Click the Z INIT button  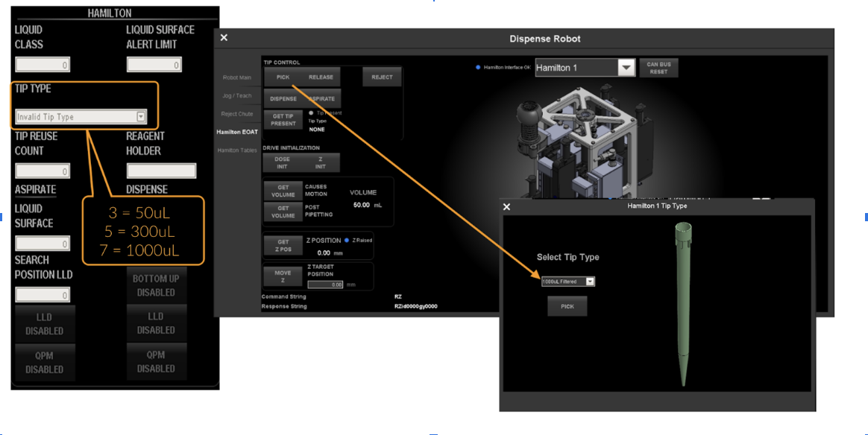[321, 162]
